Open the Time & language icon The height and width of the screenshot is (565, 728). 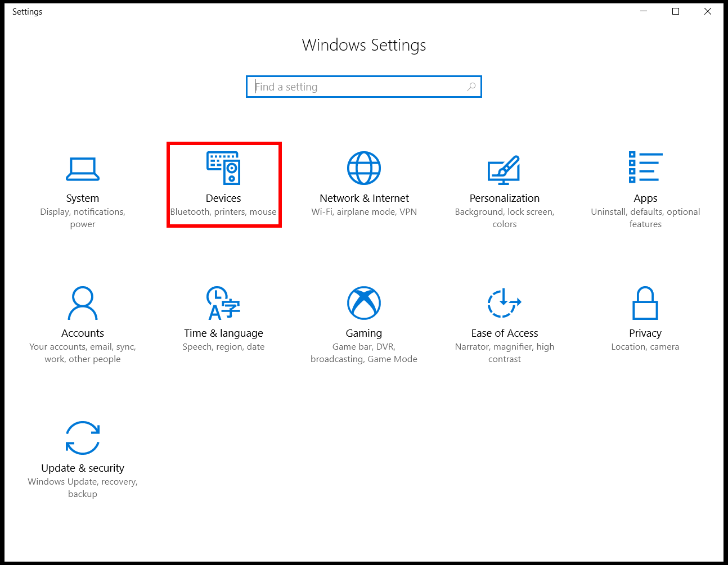click(x=223, y=303)
